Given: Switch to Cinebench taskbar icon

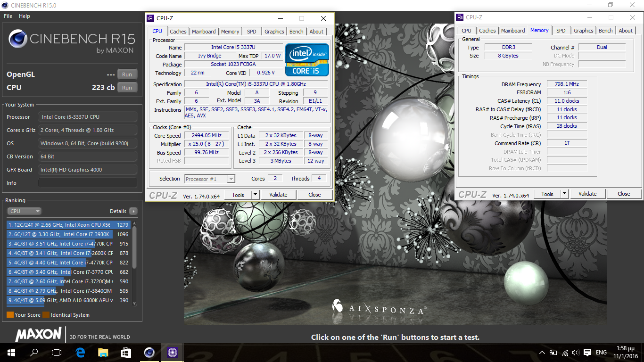Looking at the screenshot, I should [149, 352].
